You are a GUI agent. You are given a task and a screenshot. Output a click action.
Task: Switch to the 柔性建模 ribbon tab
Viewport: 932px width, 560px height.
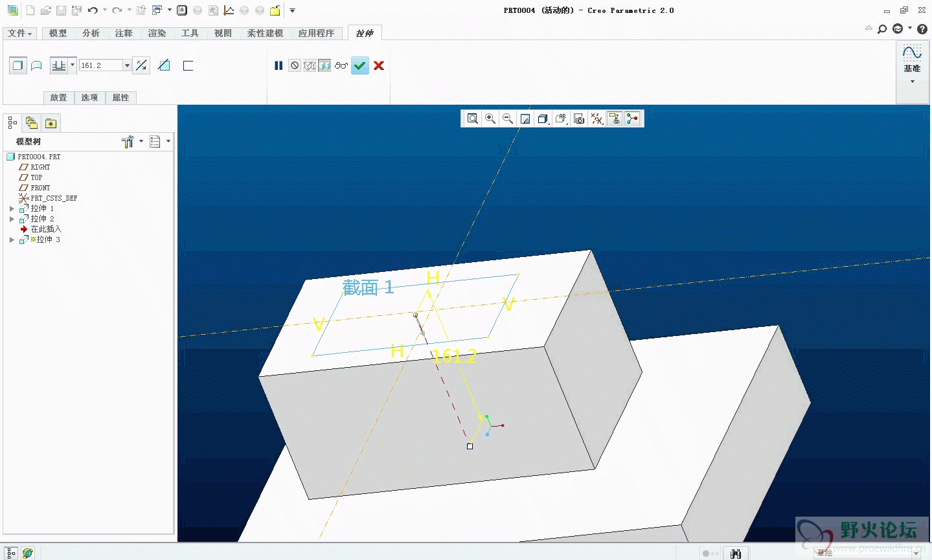pos(265,33)
